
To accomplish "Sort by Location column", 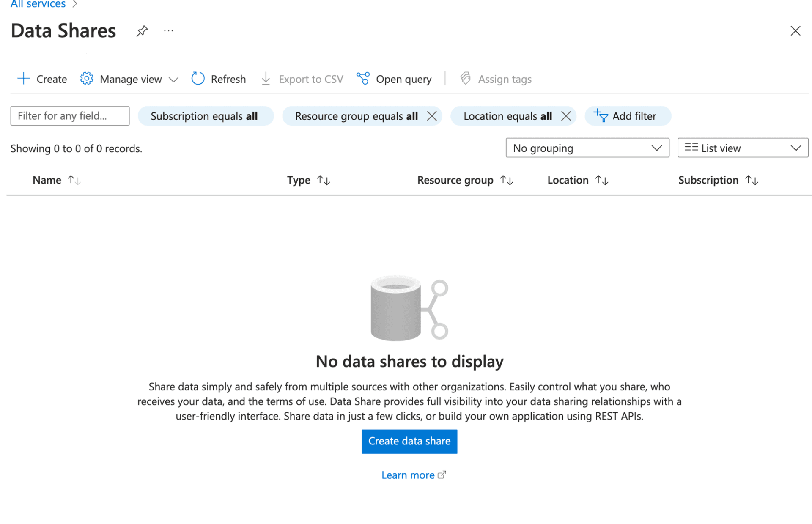I will coord(578,180).
